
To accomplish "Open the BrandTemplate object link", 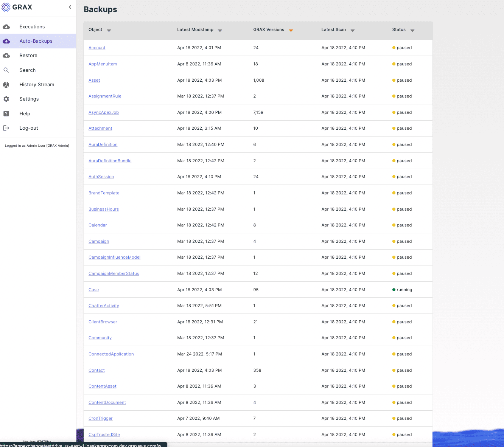I will pyautogui.click(x=104, y=193).
